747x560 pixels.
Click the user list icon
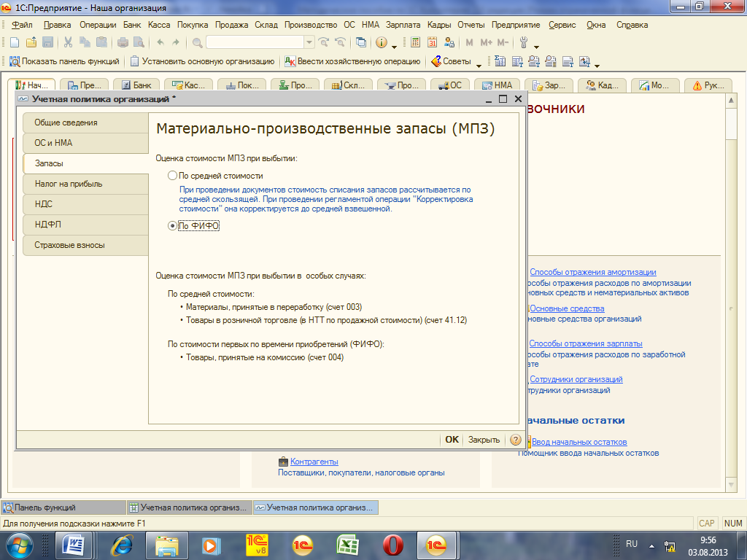tap(449, 42)
